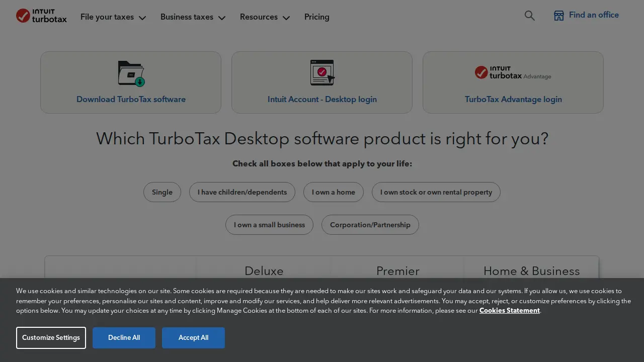
Task: Open the Cookies Statement link
Action: (x=510, y=310)
